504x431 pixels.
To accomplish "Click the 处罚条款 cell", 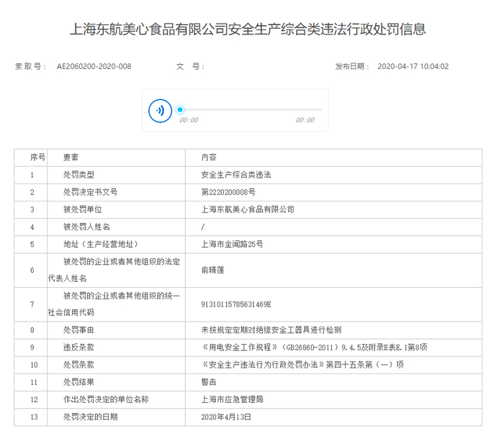I will click(x=116, y=365).
